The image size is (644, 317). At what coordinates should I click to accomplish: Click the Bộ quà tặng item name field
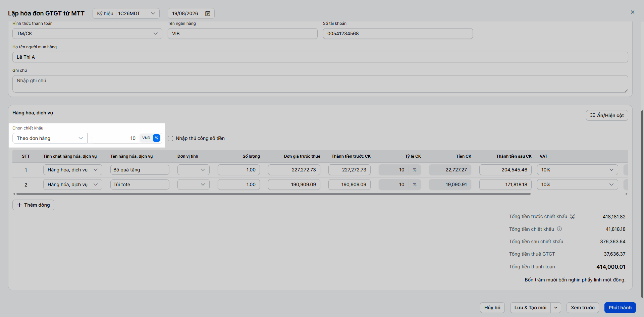[140, 170]
